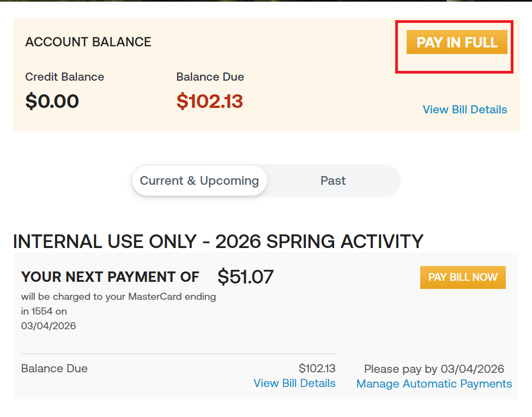Click the YOUR NEXT PAYMENT OF text

coord(110,277)
